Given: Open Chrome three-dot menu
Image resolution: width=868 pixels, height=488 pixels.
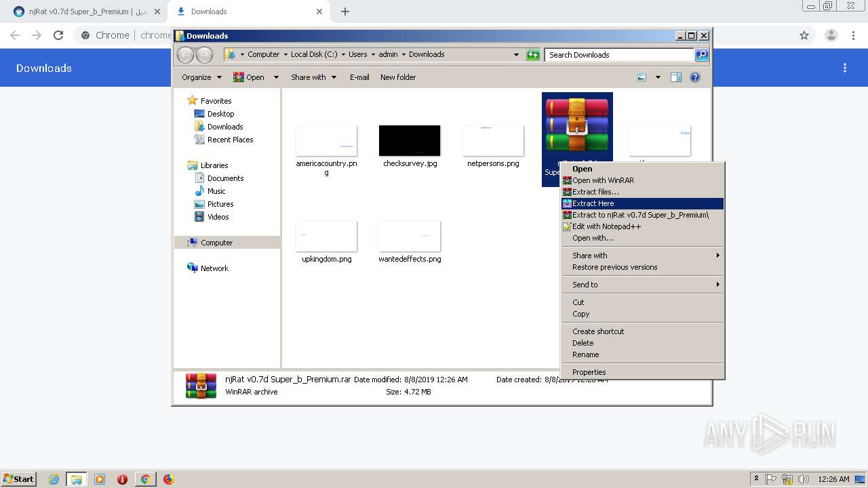Looking at the screenshot, I should pos(854,35).
